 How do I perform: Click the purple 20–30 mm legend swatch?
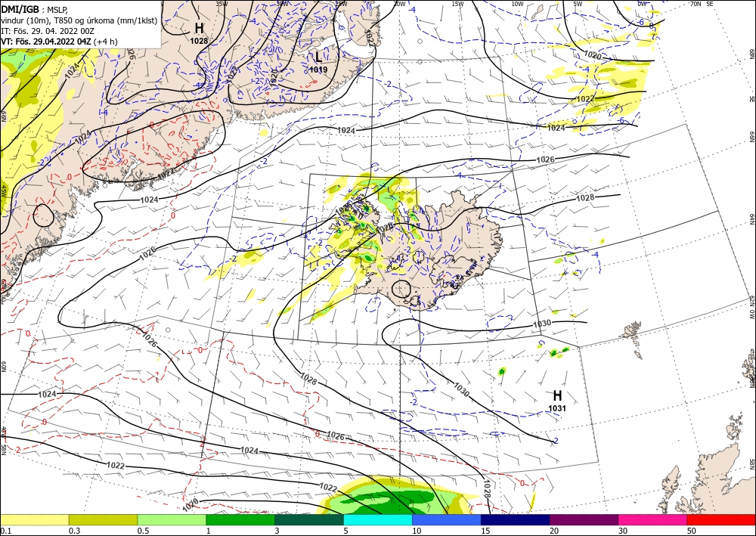(584, 519)
